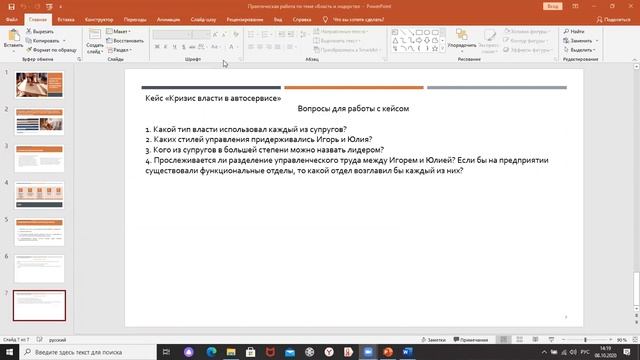Switch to the Insert (Вставка) tab

coord(66,20)
